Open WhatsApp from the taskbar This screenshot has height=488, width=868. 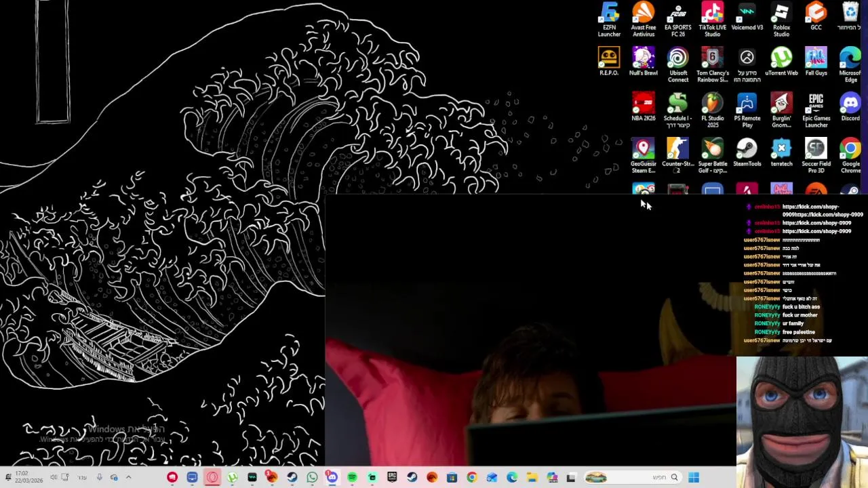coord(312,478)
